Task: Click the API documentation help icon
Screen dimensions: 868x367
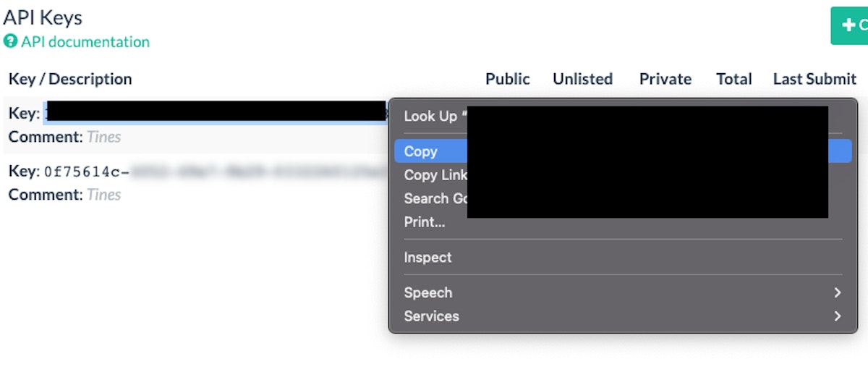Action: tap(10, 42)
